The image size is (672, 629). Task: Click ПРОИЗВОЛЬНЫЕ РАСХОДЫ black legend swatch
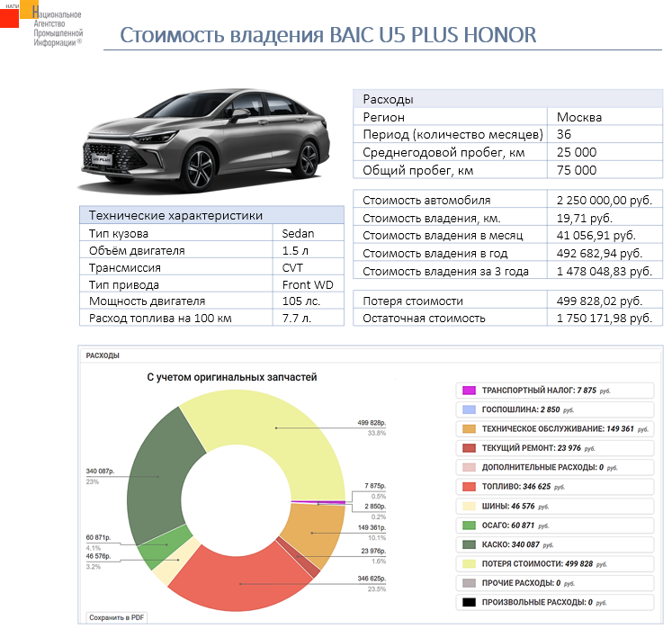point(468,601)
